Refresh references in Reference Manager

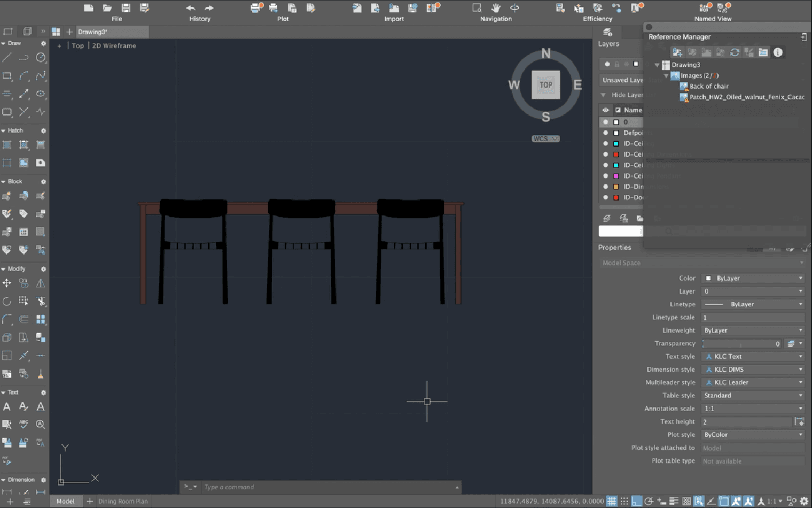coord(735,52)
